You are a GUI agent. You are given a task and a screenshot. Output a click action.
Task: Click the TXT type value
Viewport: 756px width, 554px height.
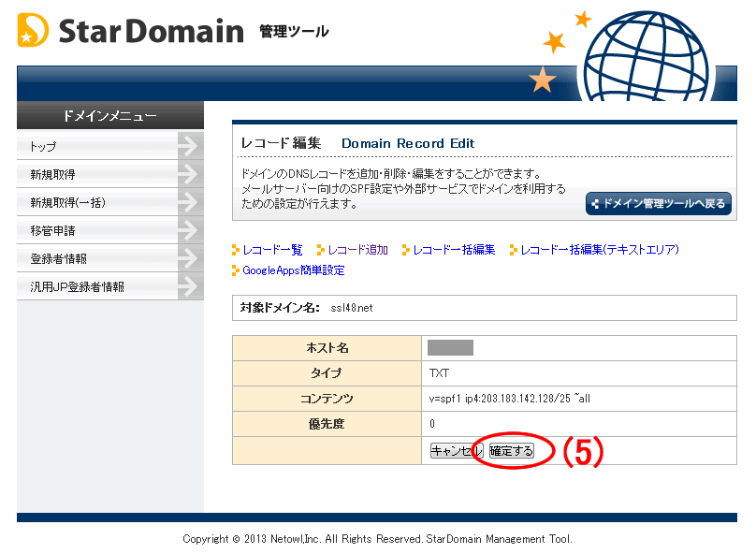[439, 373]
